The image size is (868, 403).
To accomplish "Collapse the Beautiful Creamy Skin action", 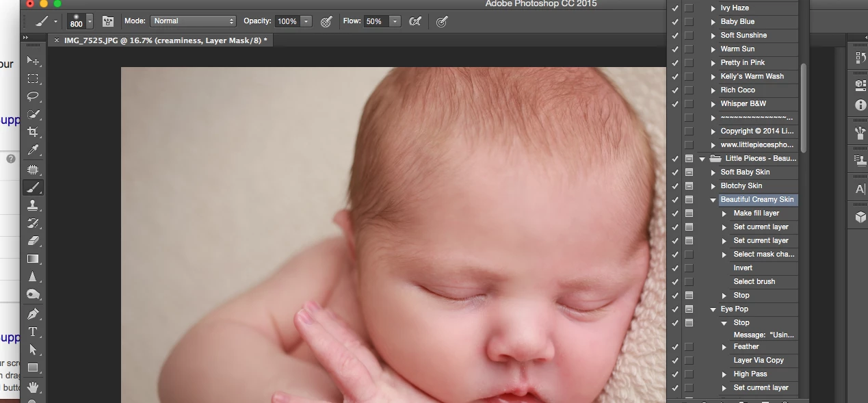I will coord(713,200).
